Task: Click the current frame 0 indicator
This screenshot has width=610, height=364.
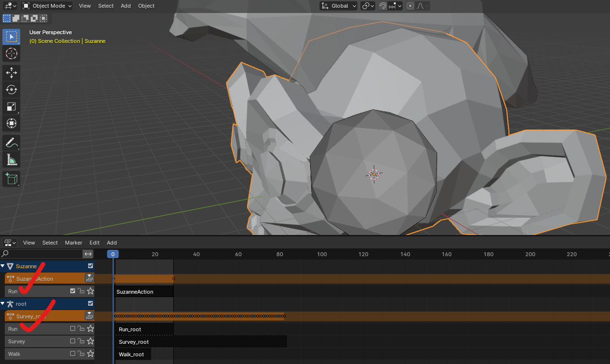Action: (113, 254)
